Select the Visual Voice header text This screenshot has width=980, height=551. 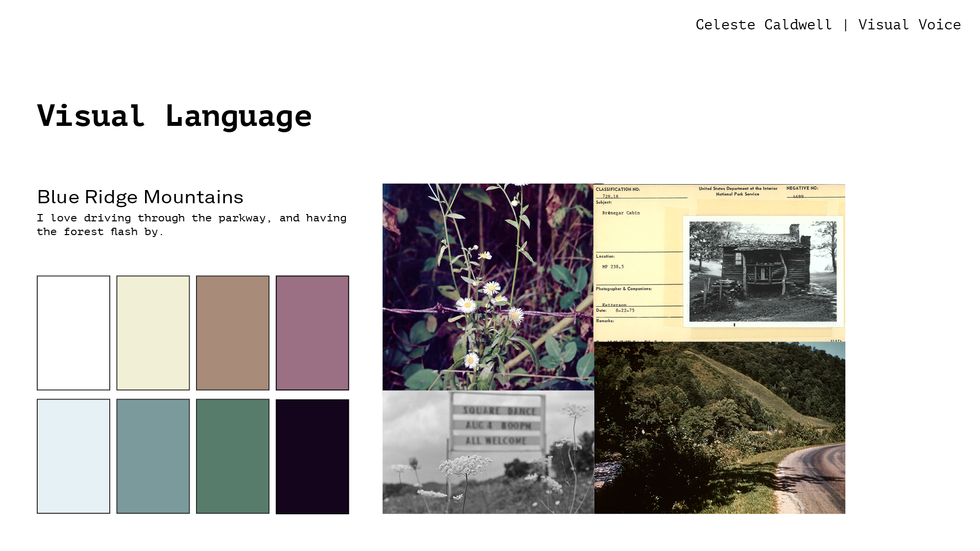click(909, 24)
